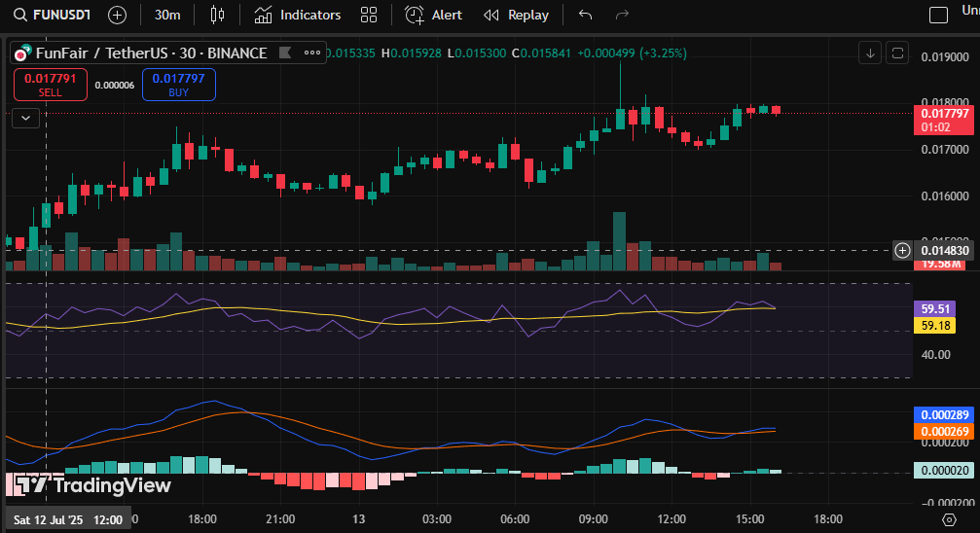Click the blue BUY 0.017797 button
The image size is (980, 533).
click(x=178, y=85)
